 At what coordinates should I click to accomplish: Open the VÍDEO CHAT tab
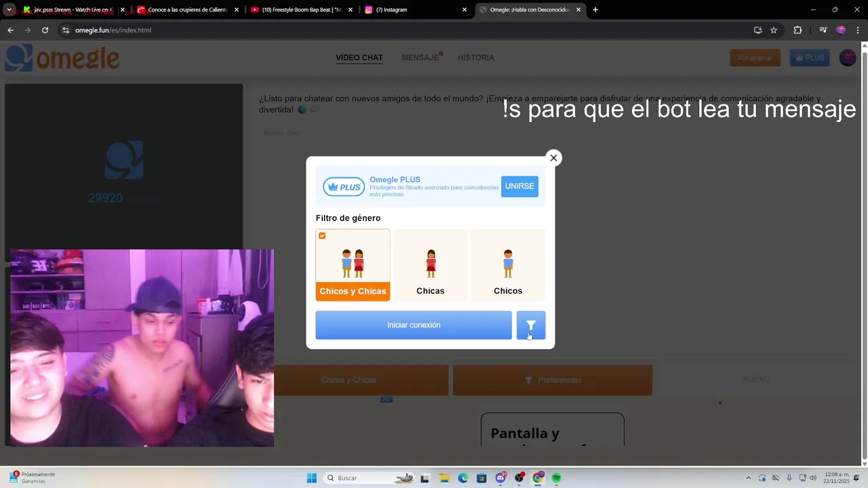pos(359,58)
